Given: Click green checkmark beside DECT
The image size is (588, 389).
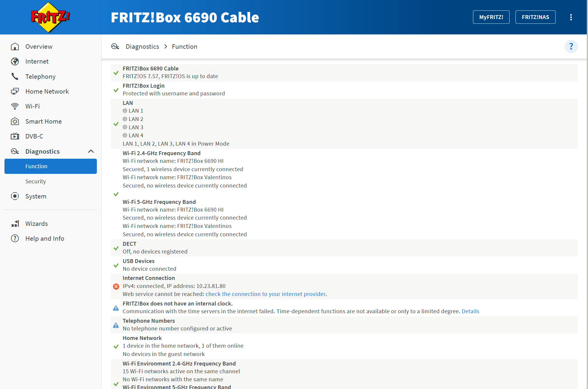Looking at the screenshot, I should [116, 248].
